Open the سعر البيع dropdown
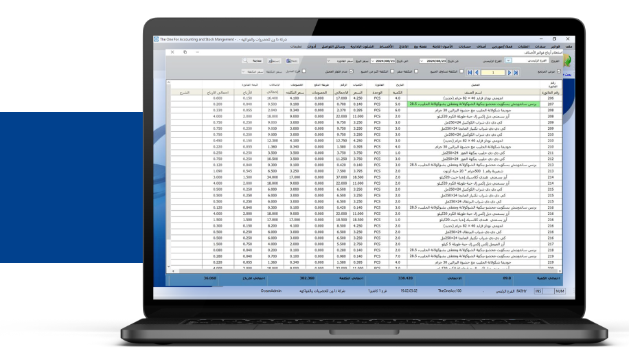Image resolution: width=629 pixels, height=364 pixels. click(x=328, y=61)
